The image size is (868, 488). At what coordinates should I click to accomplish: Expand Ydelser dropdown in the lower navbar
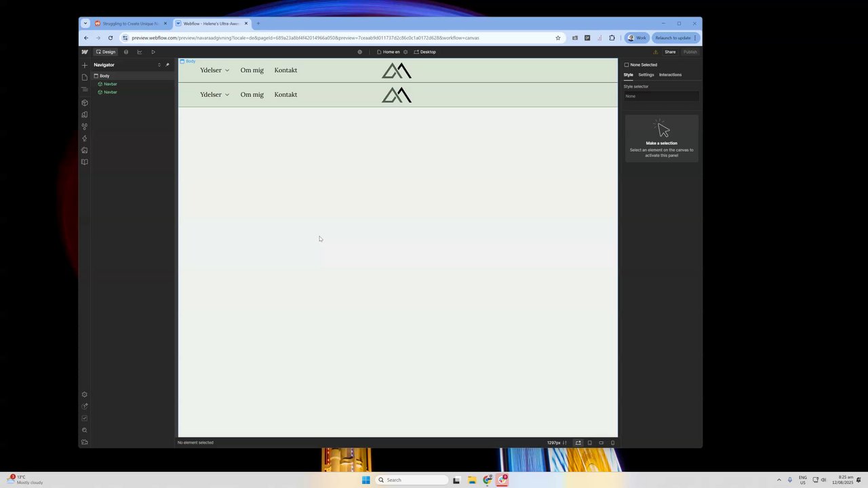click(x=215, y=95)
